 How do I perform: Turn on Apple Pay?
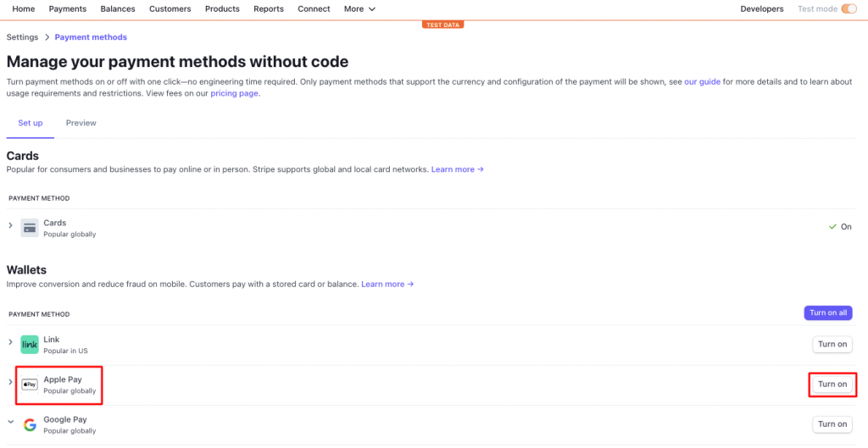coord(832,384)
